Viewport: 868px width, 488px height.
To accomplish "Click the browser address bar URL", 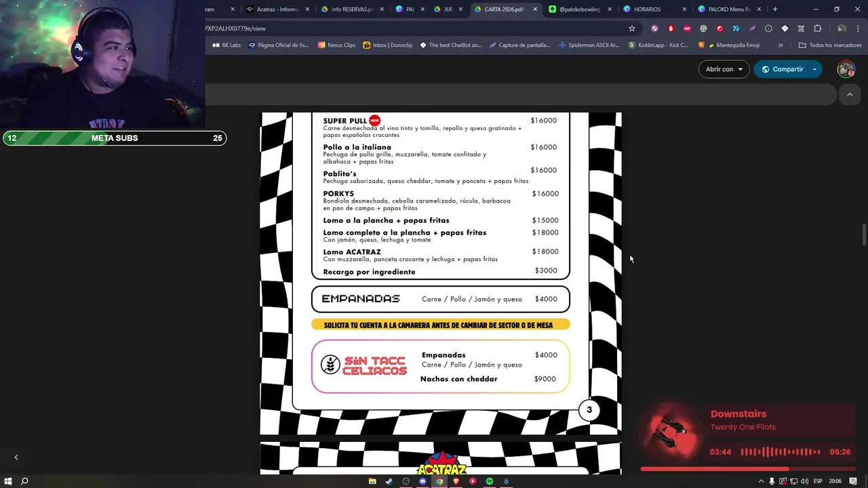I will tap(235, 28).
